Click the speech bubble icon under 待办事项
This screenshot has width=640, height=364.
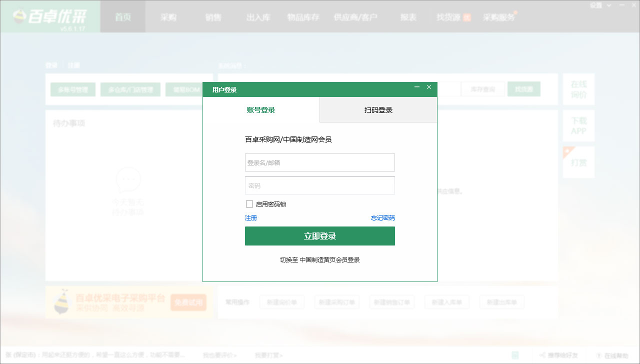coord(128,180)
